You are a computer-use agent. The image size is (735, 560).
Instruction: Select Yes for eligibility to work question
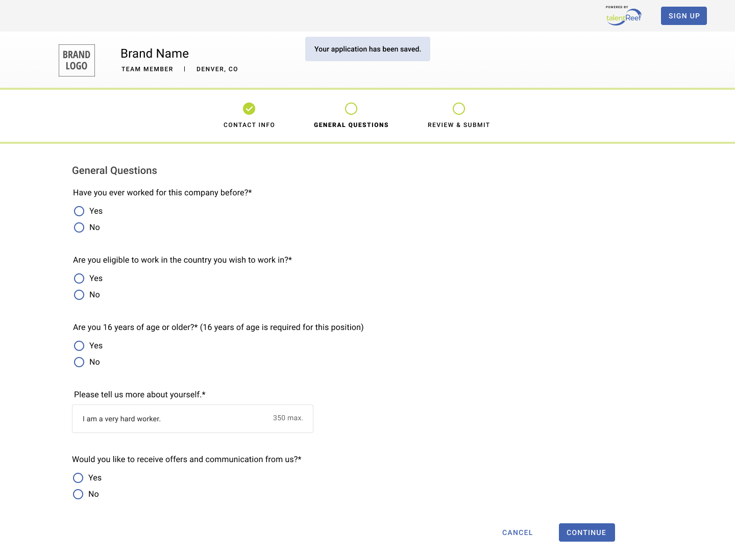(79, 278)
